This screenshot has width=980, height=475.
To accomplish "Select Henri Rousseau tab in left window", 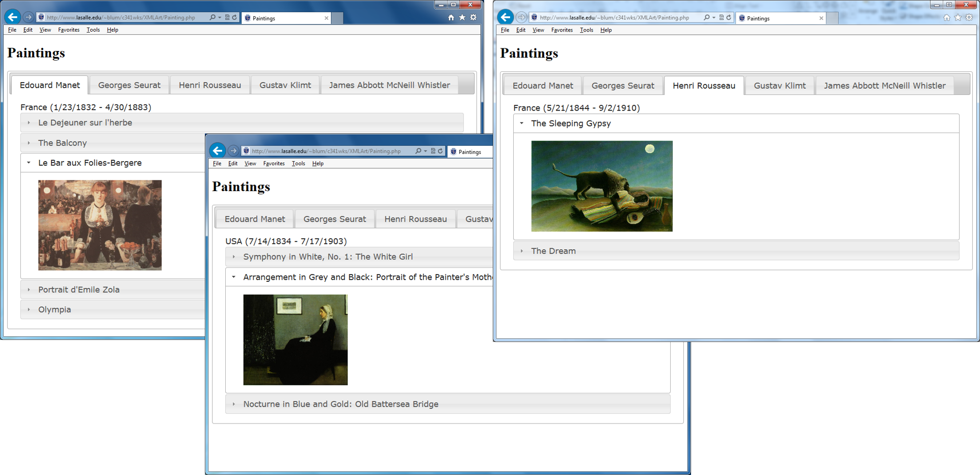I will click(210, 85).
